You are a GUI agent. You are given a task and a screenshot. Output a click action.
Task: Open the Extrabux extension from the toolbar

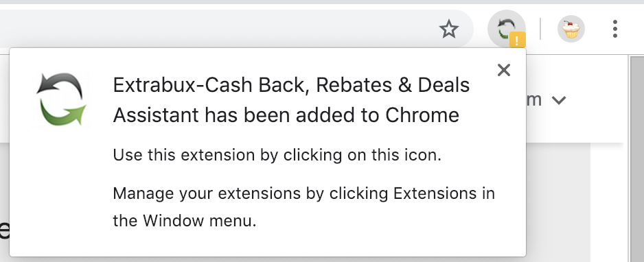pos(507,29)
